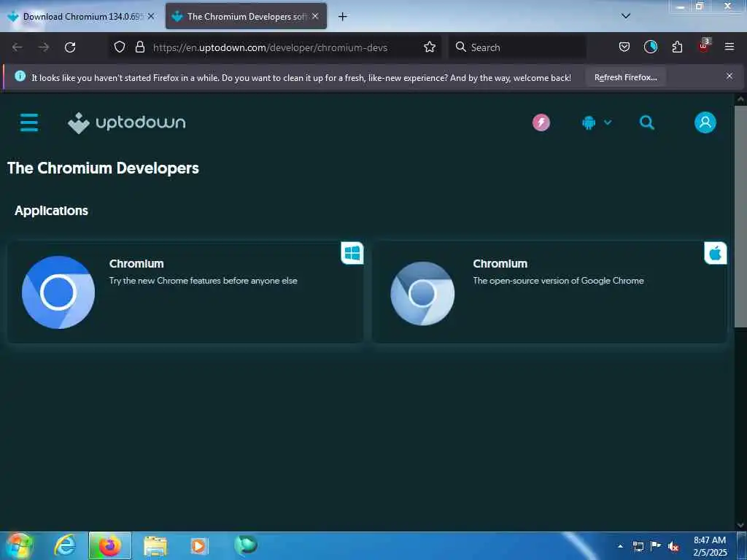
Task: Open the list all tabs chevron
Action: tap(626, 16)
